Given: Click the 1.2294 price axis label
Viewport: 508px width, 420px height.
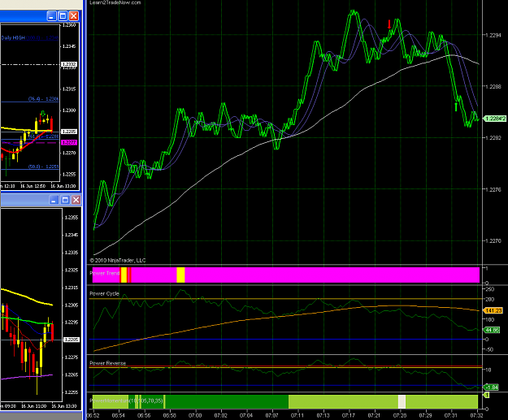Looking at the screenshot, I should pos(493,35).
